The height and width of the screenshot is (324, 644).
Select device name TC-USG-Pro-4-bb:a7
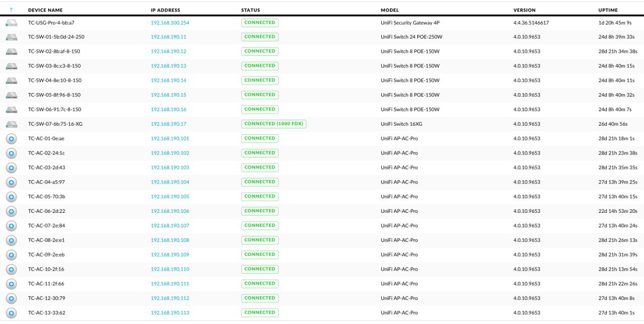51,23
